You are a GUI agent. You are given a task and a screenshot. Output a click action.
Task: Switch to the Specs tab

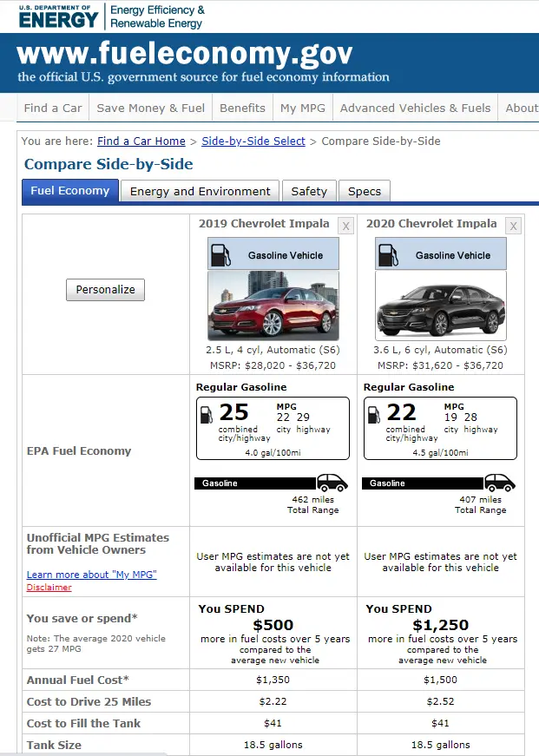coord(365,192)
